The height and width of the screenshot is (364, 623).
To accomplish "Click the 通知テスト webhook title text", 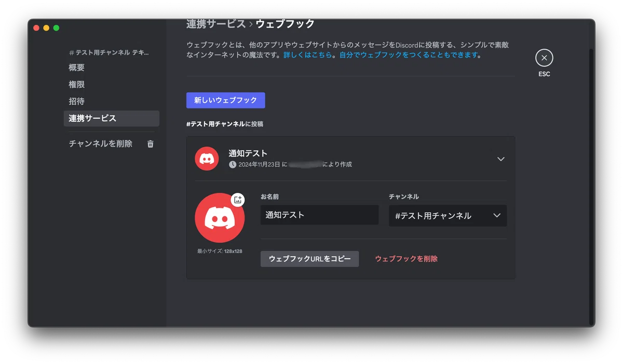I will pyautogui.click(x=248, y=153).
